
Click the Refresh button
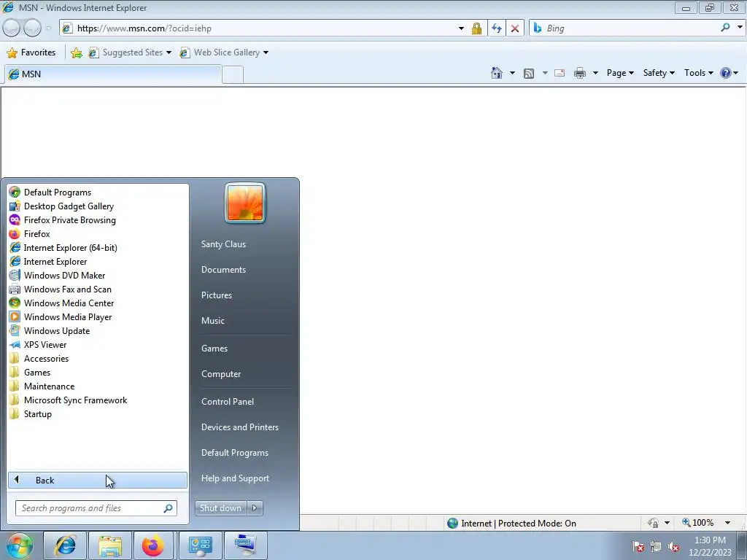(x=496, y=28)
